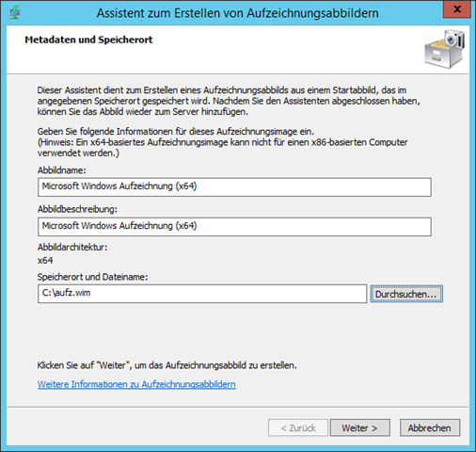Click the Abbildbeschreibung: label

(x=77, y=209)
